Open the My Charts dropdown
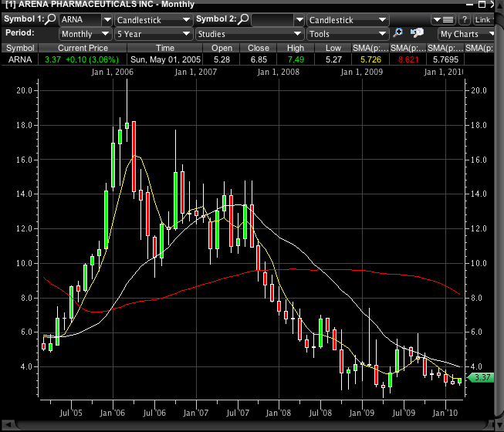504x432 pixels. [x=467, y=34]
